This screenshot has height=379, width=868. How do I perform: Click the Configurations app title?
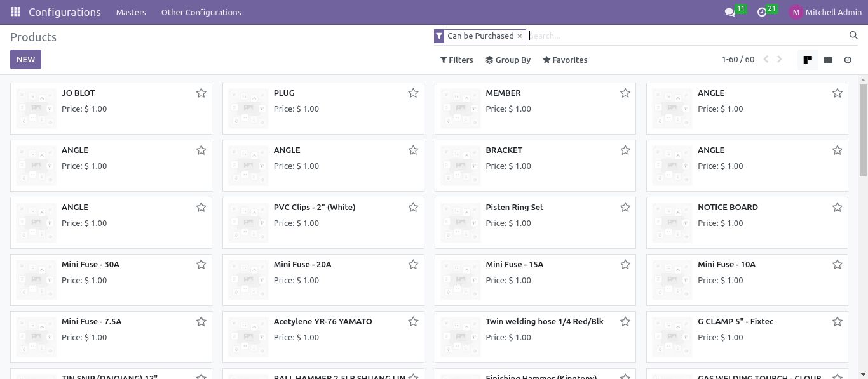coord(65,12)
